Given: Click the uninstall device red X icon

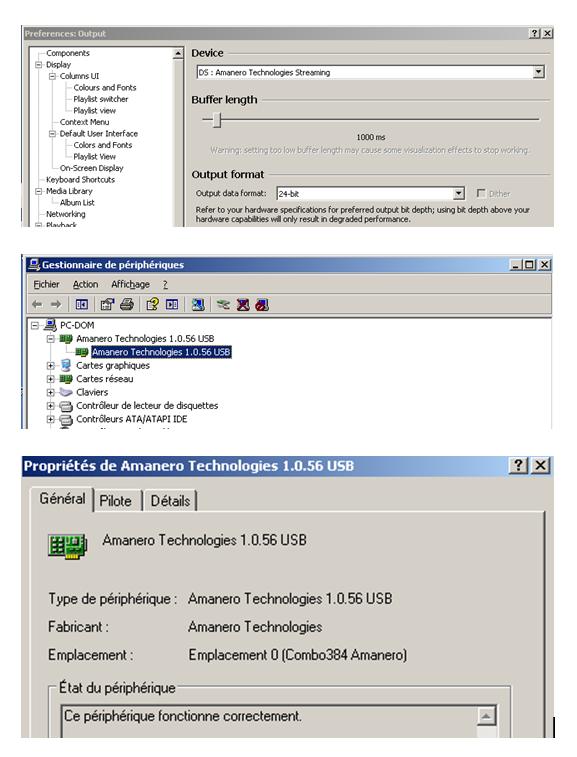Looking at the screenshot, I should click(x=243, y=305).
